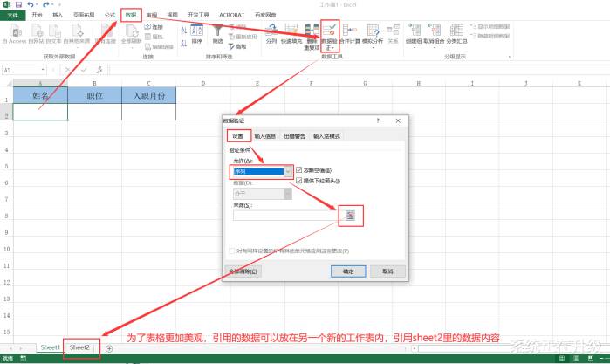
Task: Click 属性 (Properties) ribbon button
Action: click(154, 37)
